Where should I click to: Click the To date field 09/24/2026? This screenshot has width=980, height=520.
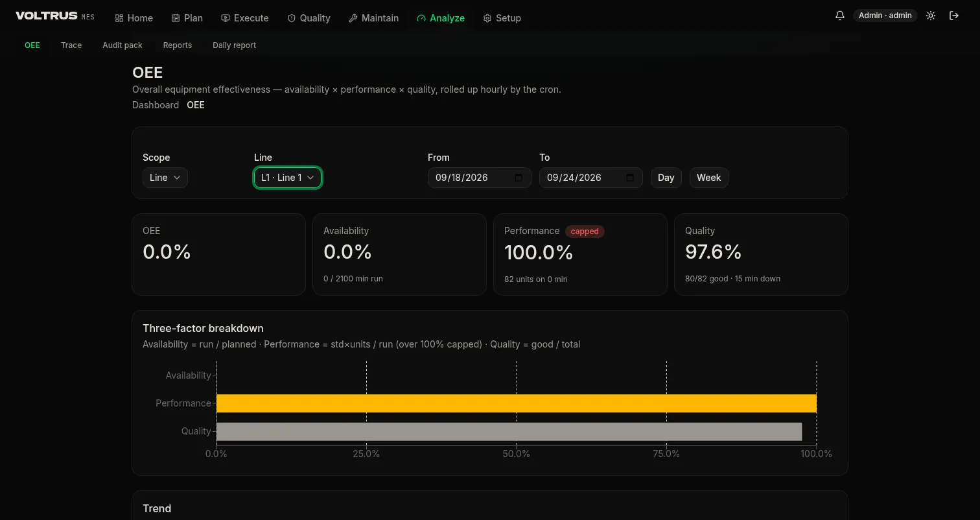point(591,178)
